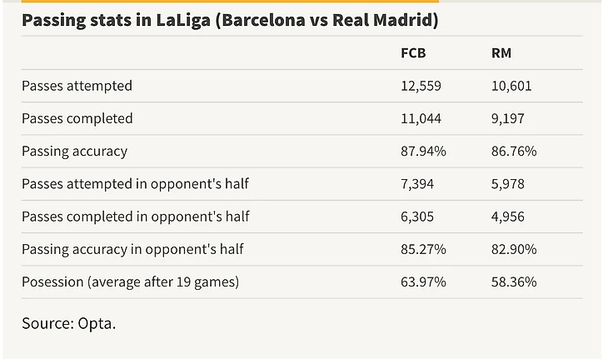608x364 pixels.
Task: Click the 63.97% possession value
Action: (423, 282)
